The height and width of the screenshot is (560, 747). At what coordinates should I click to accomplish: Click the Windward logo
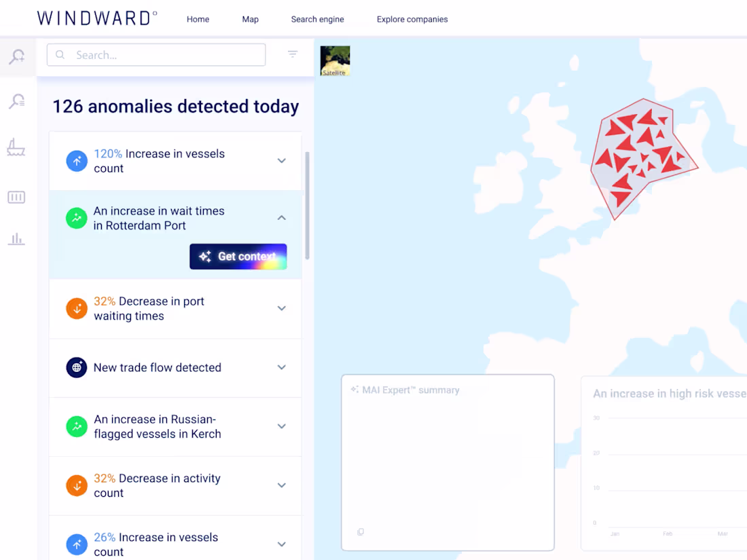[97, 18]
